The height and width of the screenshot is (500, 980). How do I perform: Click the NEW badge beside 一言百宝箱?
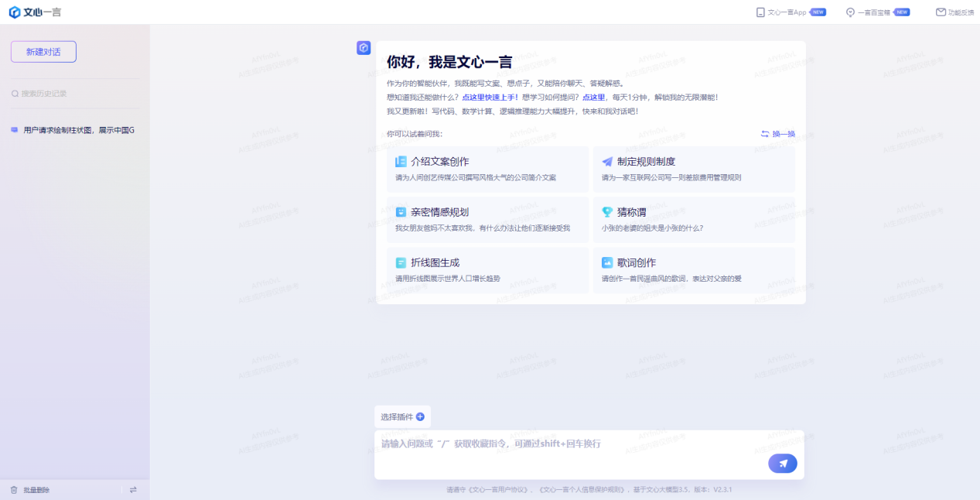tap(902, 12)
